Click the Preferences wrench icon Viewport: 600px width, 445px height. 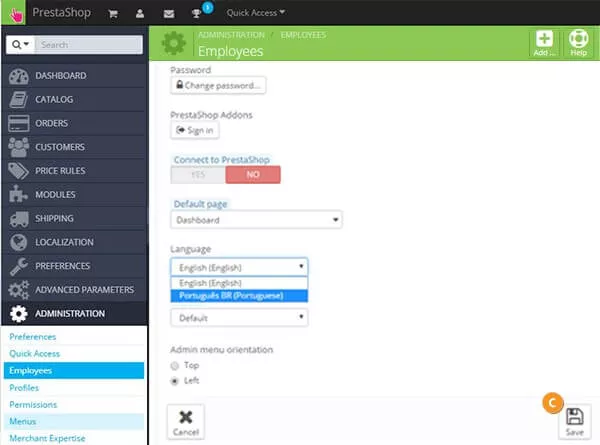18,266
